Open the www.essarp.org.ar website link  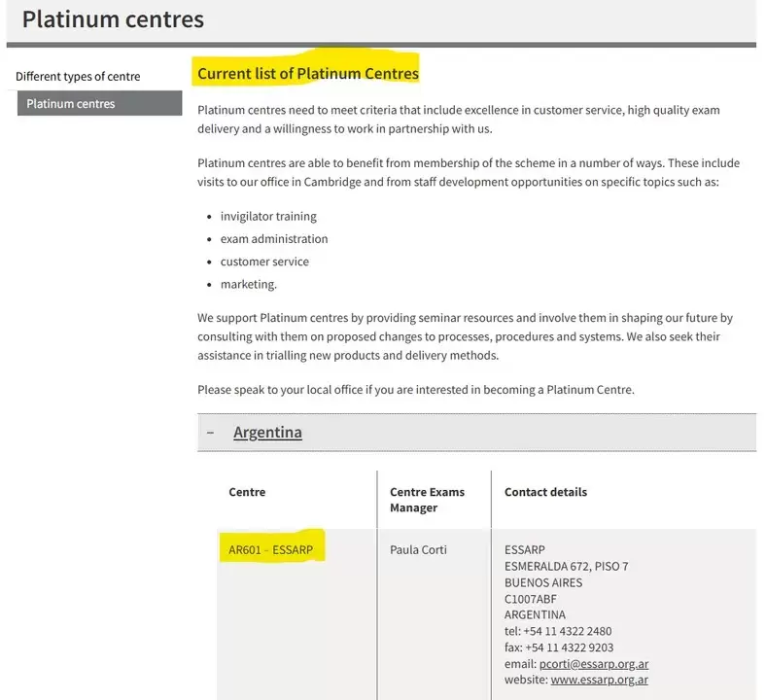(599, 681)
